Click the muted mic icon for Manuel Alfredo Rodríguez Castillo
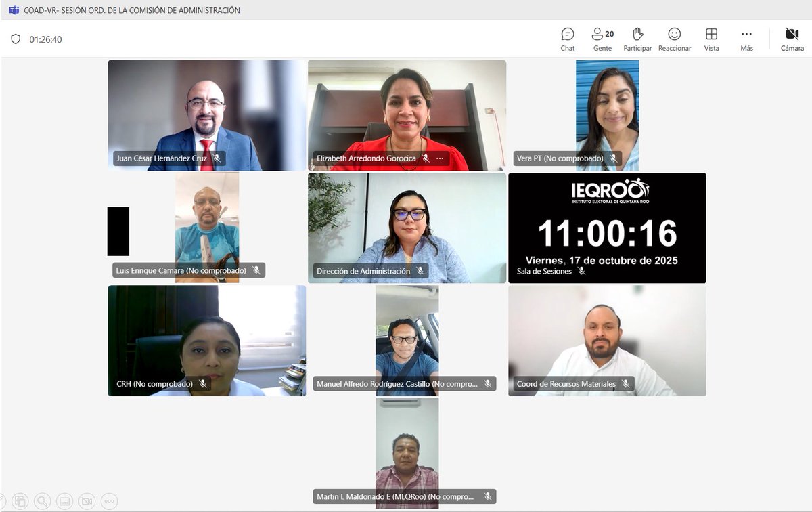The image size is (812, 512). click(x=487, y=384)
